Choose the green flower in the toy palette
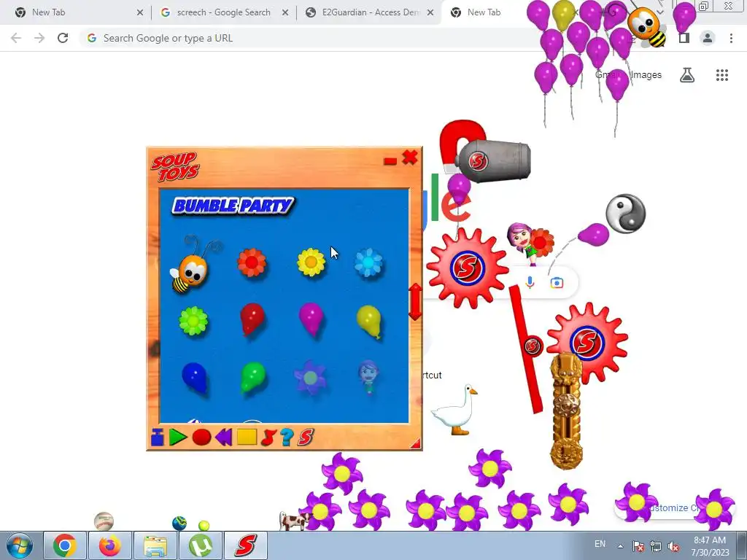The height and width of the screenshot is (560, 747). [193, 321]
